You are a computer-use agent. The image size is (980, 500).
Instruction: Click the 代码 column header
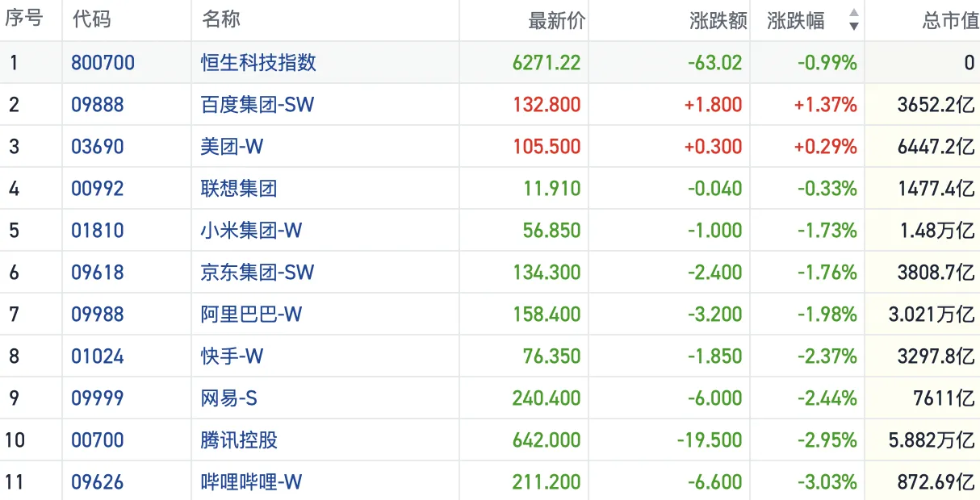point(91,19)
